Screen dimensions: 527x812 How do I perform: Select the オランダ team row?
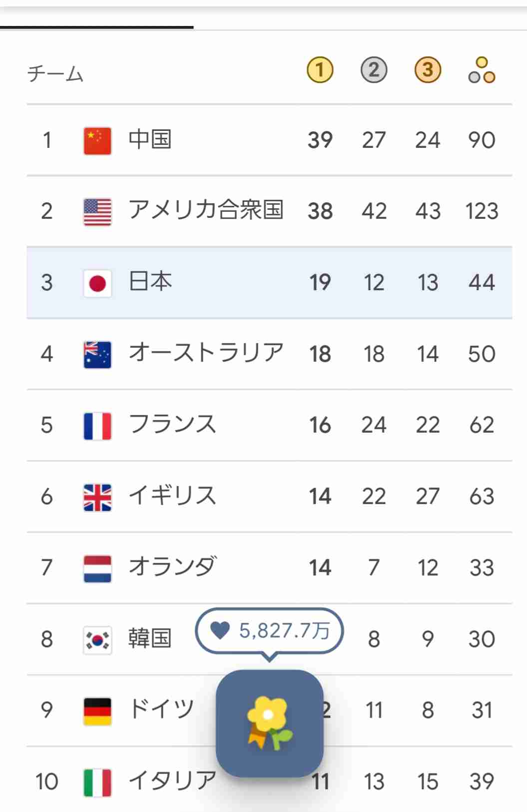[269, 568]
